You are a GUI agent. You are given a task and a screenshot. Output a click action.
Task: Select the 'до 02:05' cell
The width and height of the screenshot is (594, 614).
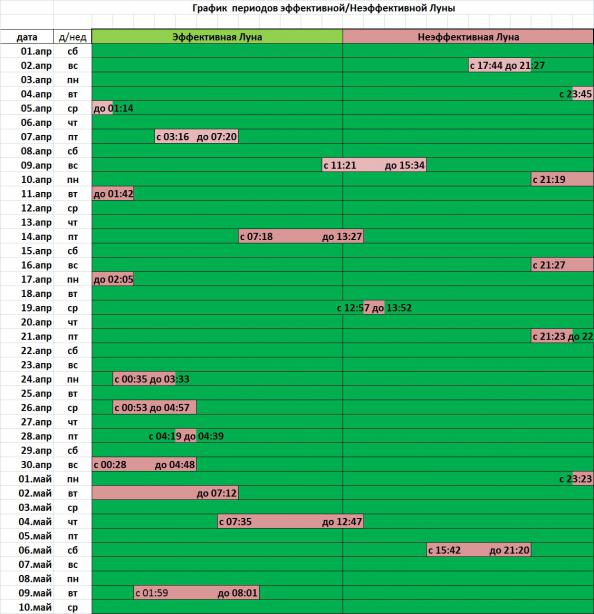[113, 279]
